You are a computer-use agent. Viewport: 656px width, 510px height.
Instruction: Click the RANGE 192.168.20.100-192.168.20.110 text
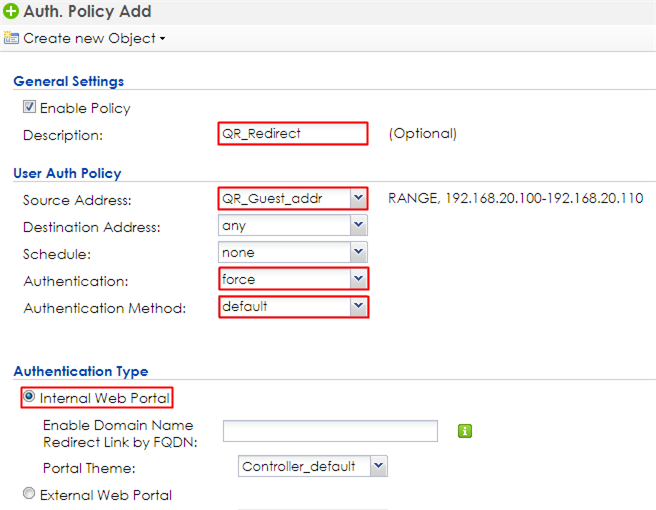(x=515, y=198)
